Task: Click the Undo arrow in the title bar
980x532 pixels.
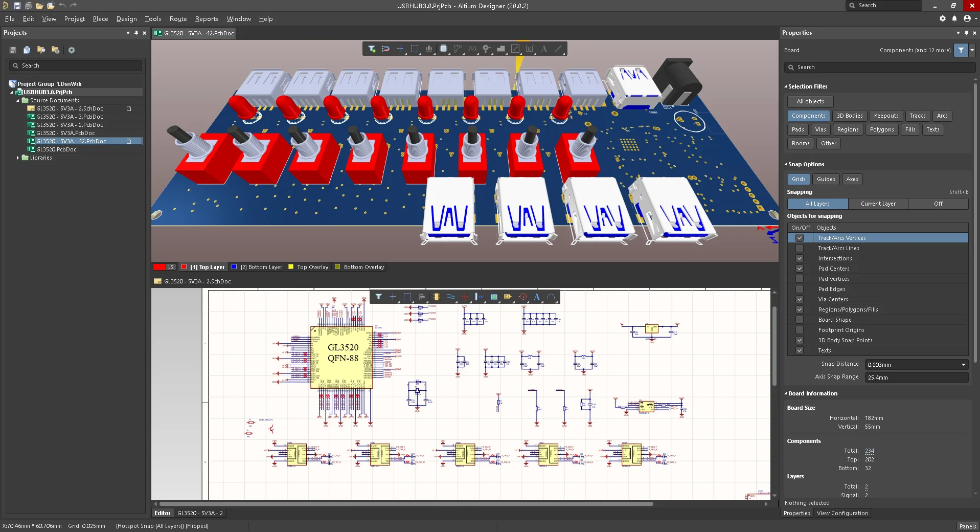Action: (62, 6)
